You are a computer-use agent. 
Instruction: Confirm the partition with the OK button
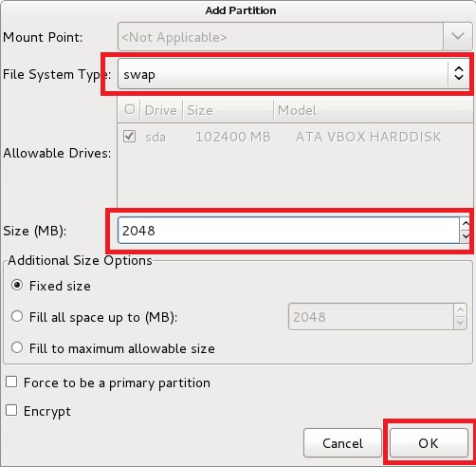click(429, 443)
